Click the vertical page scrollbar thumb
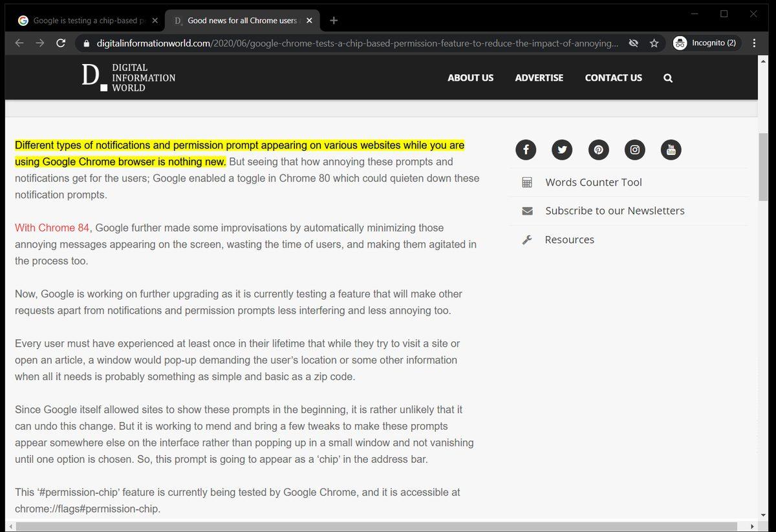 tap(764, 168)
